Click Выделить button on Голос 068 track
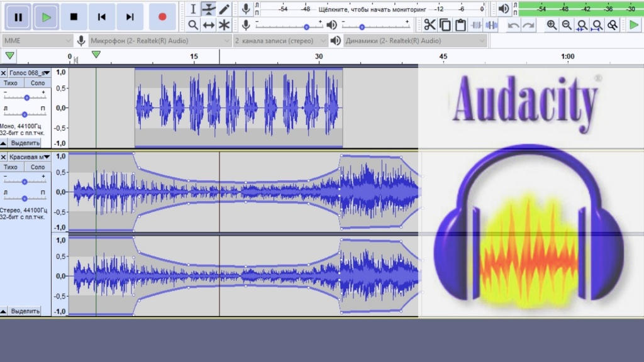The image size is (644, 362). point(25,143)
